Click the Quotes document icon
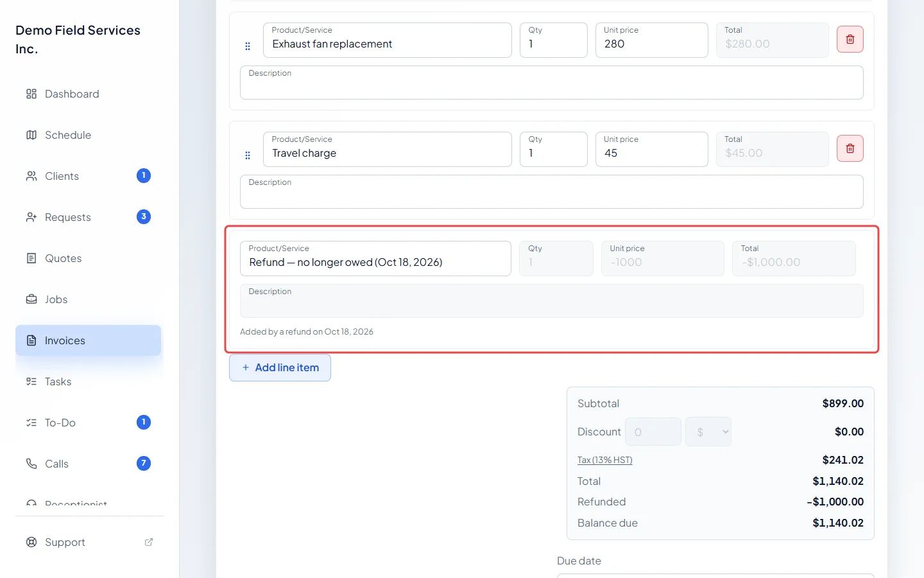The width and height of the screenshot is (924, 578). coord(31,258)
